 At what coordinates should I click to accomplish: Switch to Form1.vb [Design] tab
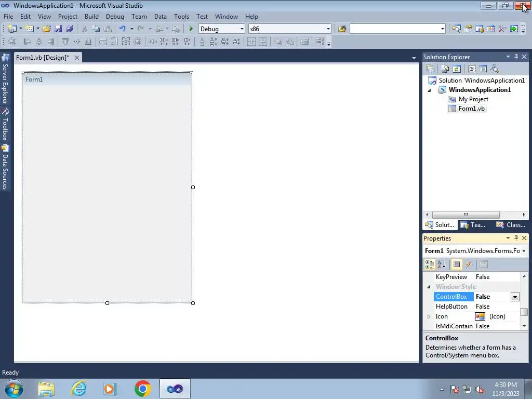(x=43, y=58)
